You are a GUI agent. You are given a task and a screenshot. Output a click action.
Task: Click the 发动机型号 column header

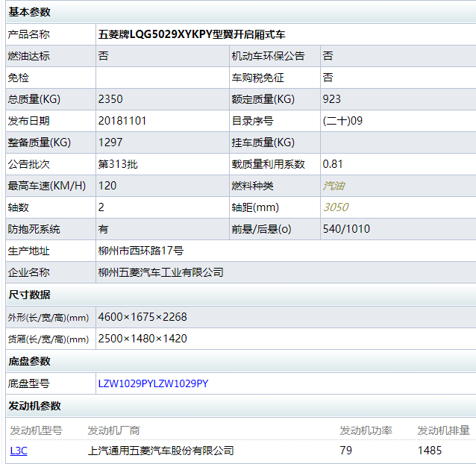pyautogui.click(x=36, y=430)
